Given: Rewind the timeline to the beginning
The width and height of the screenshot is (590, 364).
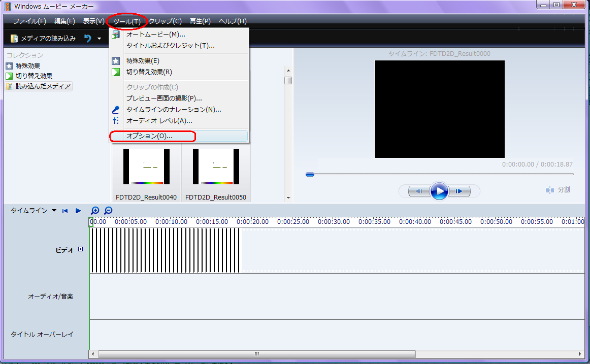Looking at the screenshot, I should 65,211.
